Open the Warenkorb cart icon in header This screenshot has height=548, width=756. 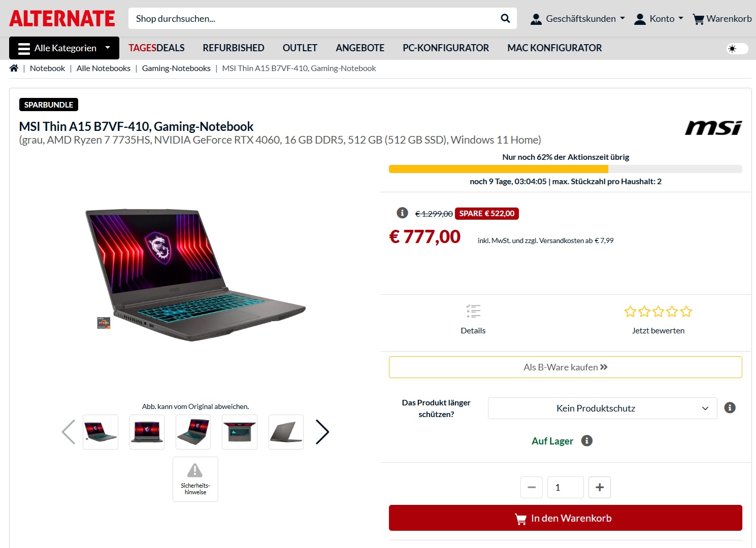click(699, 19)
